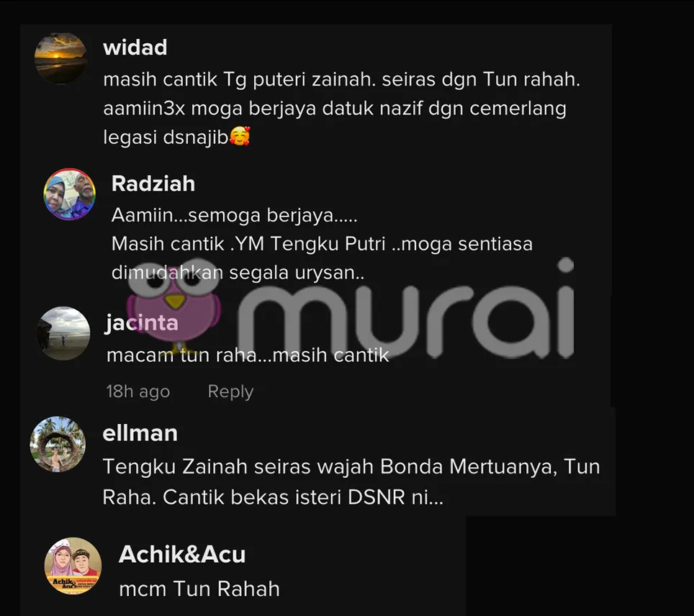Click the Radziah username
Viewport: 694px width, 616px height.
point(153,184)
